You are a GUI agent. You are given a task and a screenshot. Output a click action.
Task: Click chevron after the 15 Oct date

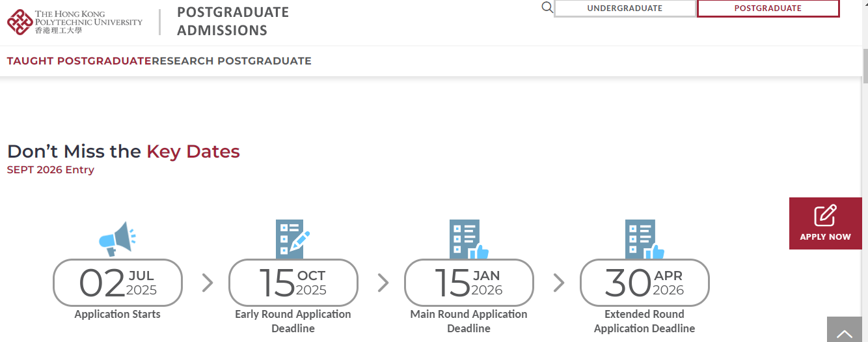383,283
